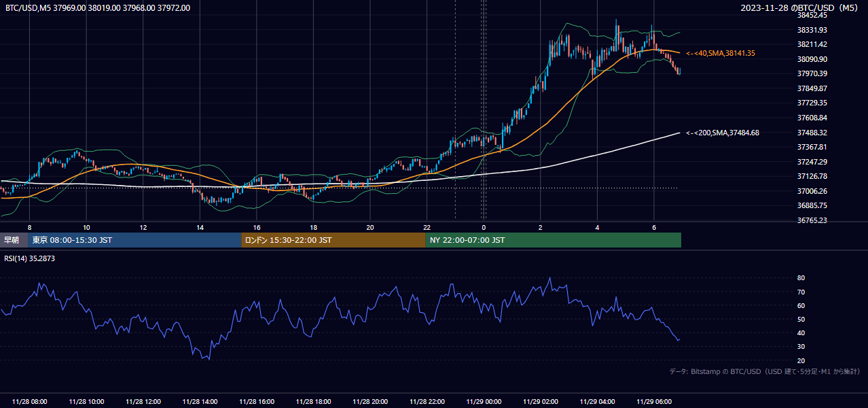
Task: Click price axis value 37608.84
Action: tap(812, 118)
